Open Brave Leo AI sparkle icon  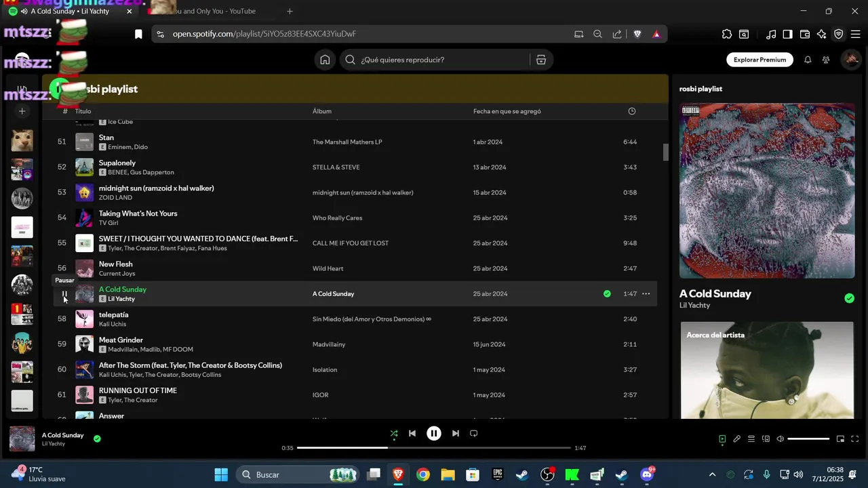click(822, 34)
